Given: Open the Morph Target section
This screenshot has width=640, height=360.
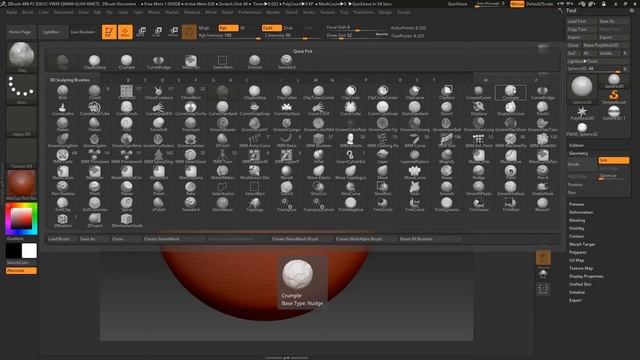Looking at the screenshot, I should point(582,244).
